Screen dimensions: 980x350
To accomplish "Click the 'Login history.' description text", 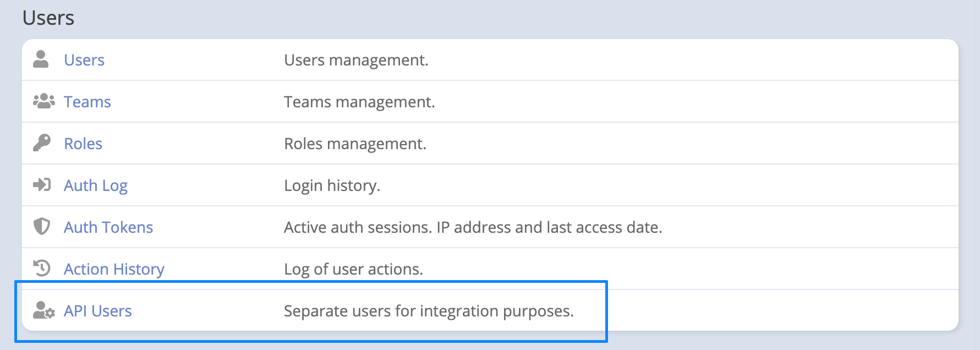I will pyautogui.click(x=332, y=185).
